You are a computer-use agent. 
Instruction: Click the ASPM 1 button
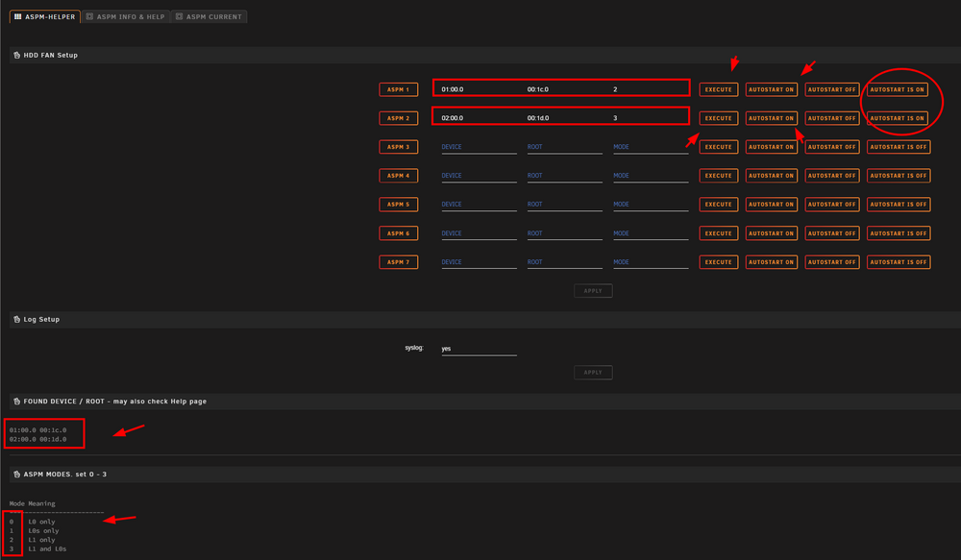[x=399, y=89]
